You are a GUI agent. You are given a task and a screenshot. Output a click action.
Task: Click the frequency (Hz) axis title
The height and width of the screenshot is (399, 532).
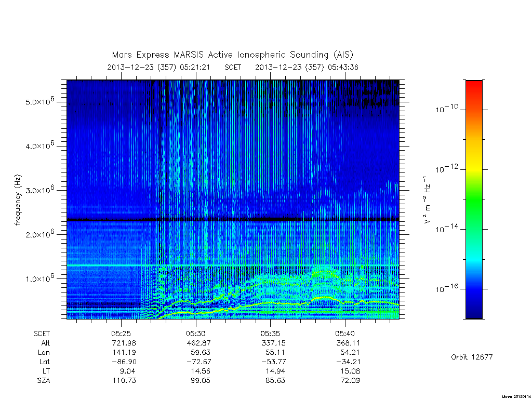(x=18, y=200)
